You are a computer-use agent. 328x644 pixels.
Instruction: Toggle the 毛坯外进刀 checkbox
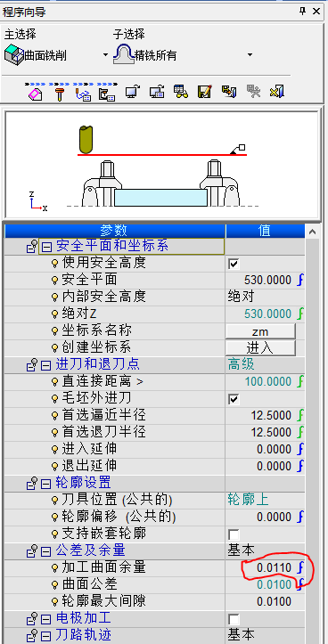pyautogui.click(x=234, y=399)
